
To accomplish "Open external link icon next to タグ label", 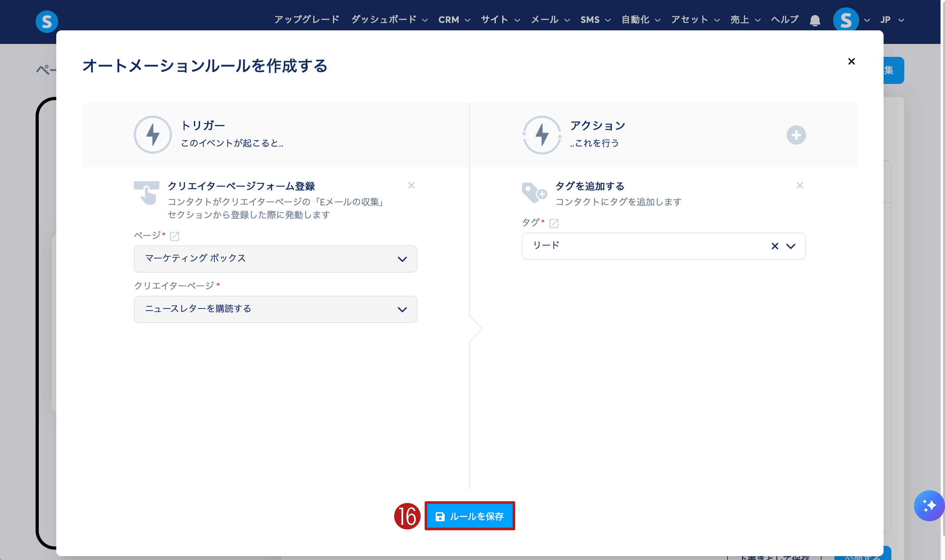I will click(554, 223).
